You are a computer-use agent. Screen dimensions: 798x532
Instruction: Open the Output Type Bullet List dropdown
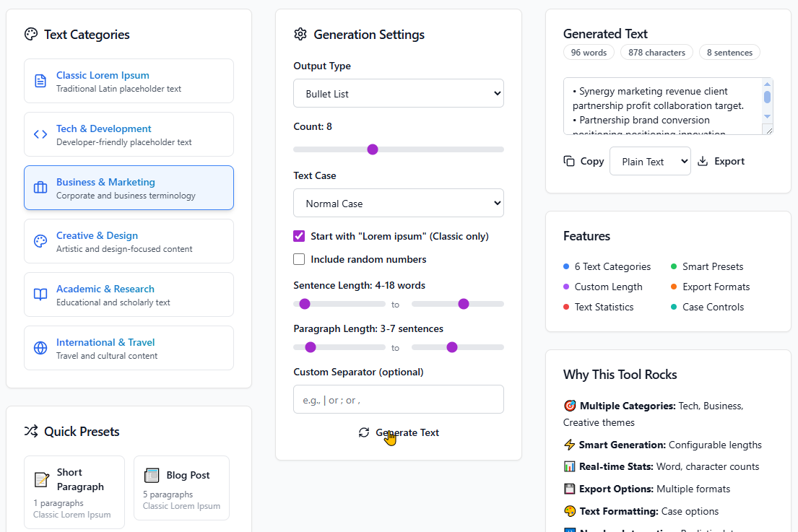(x=399, y=93)
